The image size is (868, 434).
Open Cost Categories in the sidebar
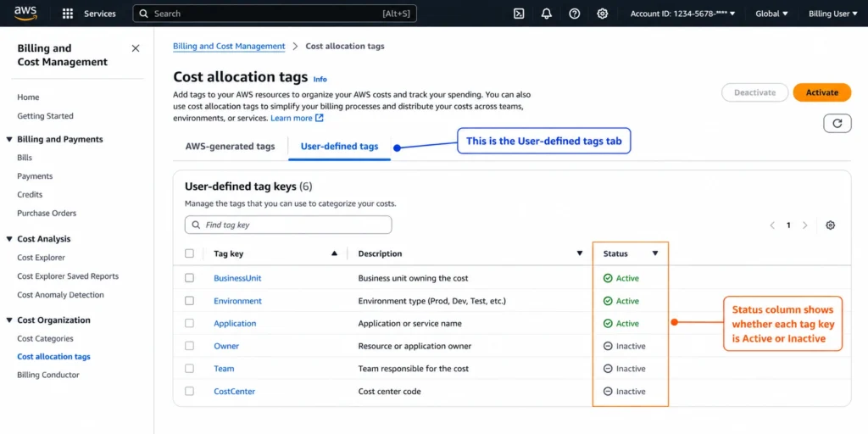(46, 338)
